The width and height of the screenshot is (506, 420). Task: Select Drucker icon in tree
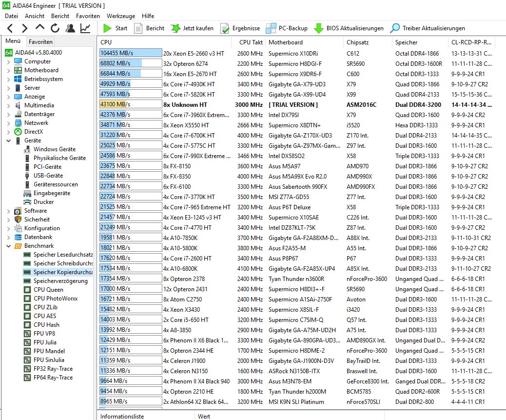point(27,202)
